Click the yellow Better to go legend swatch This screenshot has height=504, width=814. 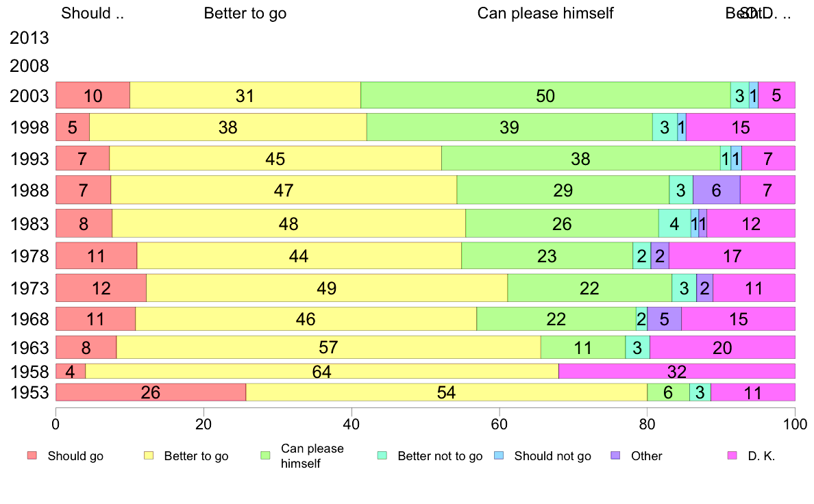(x=149, y=456)
